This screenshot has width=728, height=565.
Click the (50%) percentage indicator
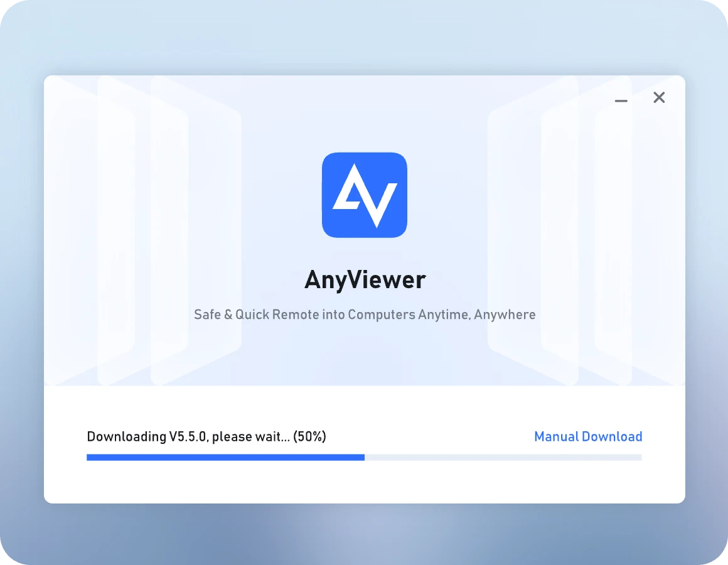309,436
